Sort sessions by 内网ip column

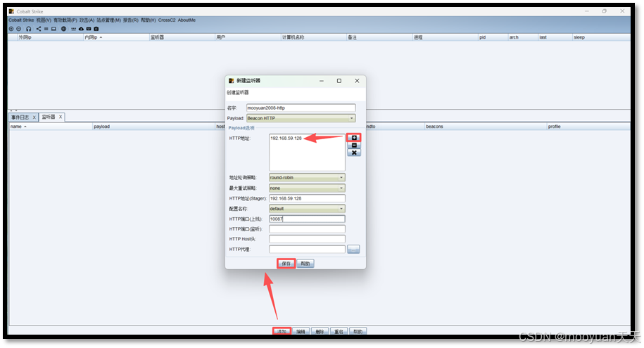116,37
